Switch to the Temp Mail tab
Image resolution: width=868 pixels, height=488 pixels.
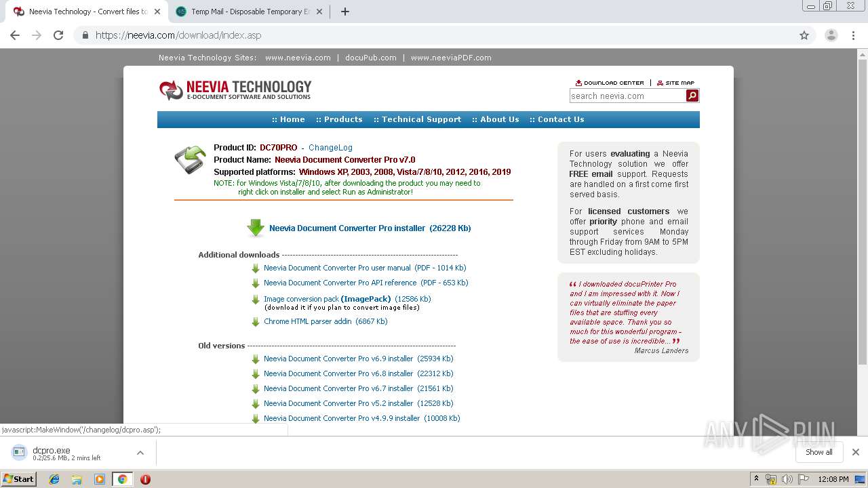(250, 12)
